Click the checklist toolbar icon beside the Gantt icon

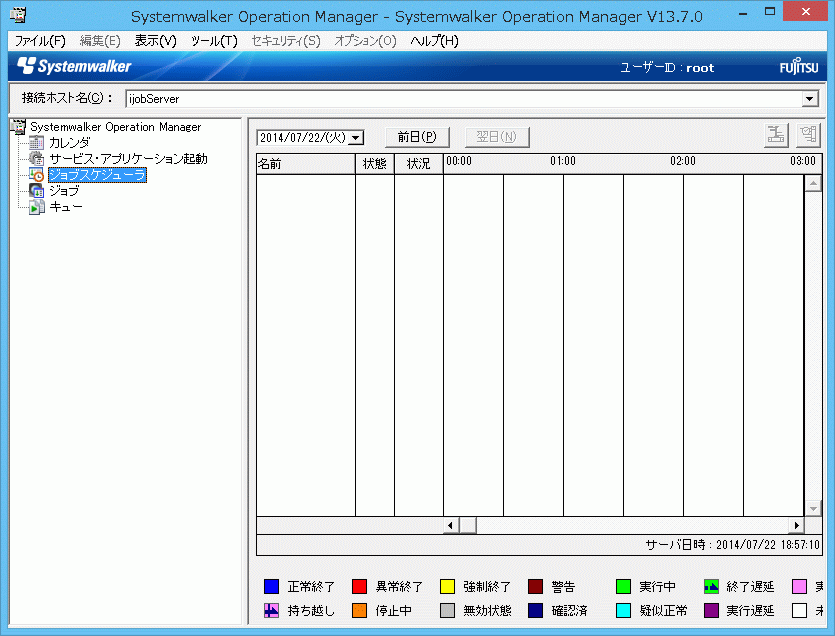tap(808, 135)
